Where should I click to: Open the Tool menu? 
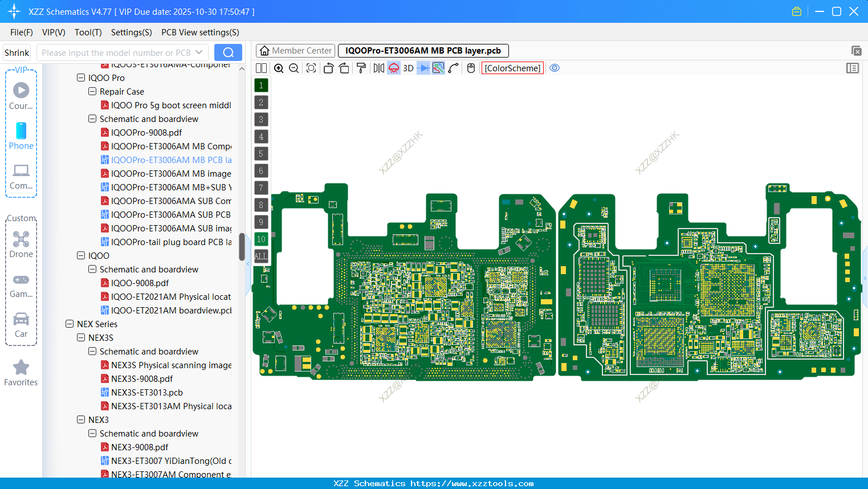(88, 32)
